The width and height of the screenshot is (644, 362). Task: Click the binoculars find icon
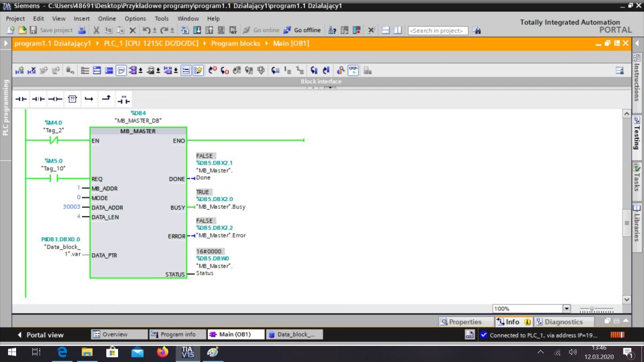(477, 30)
